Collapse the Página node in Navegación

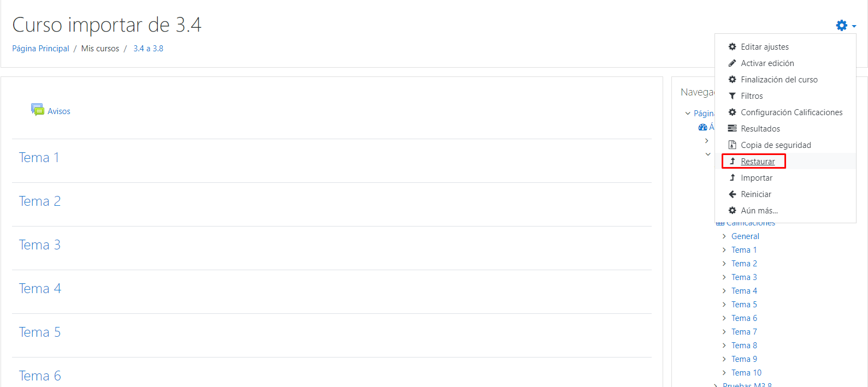(x=688, y=114)
